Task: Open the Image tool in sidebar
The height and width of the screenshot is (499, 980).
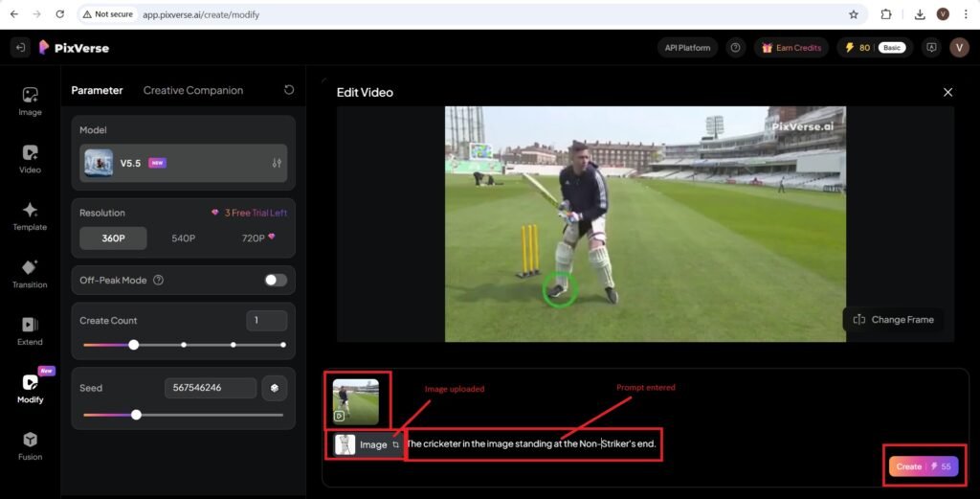Action: [30, 101]
